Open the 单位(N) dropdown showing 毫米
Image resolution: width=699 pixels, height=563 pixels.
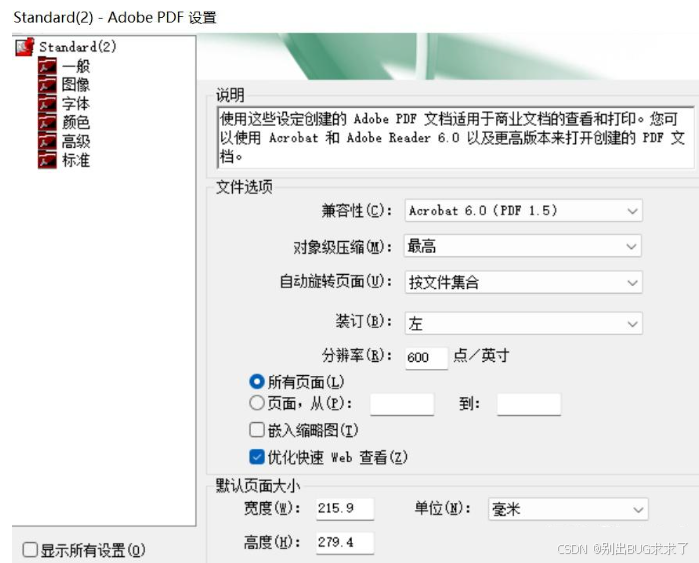(x=568, y=509)
